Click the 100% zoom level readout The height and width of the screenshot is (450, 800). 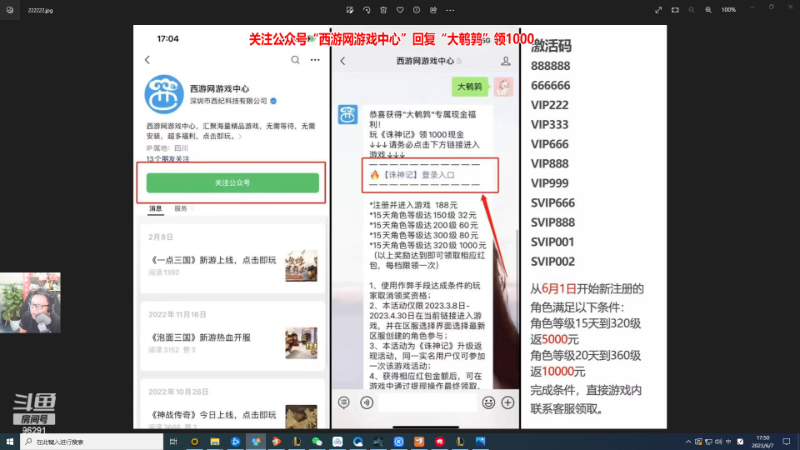(729, 10)
